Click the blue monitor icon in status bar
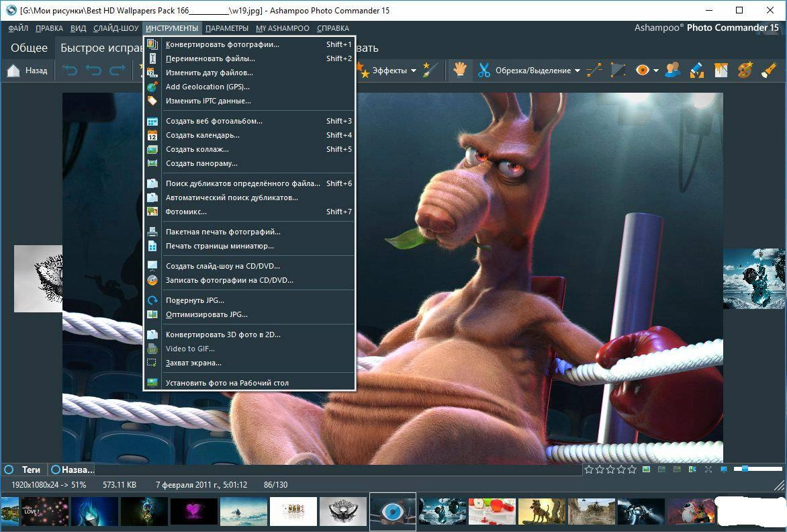 (x=724, y=470)
